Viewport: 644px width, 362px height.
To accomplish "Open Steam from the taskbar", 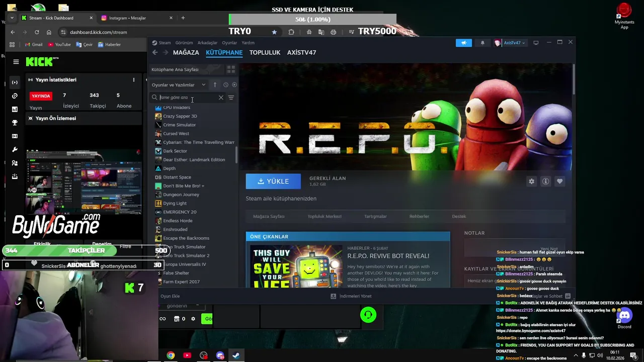I will tap(235, 355).
